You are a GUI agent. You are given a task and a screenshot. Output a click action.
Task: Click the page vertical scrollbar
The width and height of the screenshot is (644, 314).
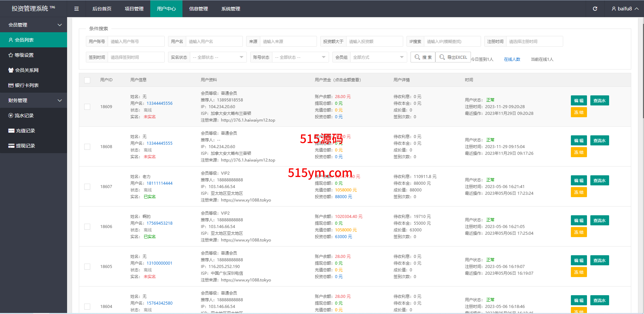coord(643,67)
